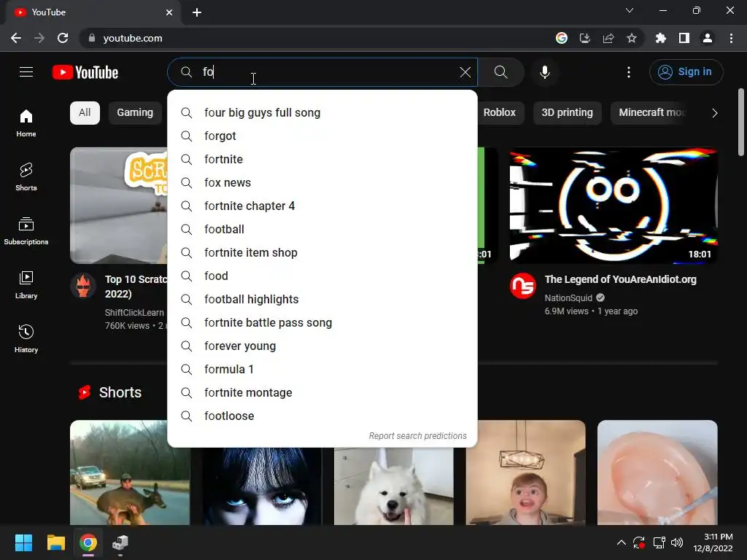The image size is (747, 560).
Task: Open the dark-haired girl's eyes Shorts thumbnail
Action: (262, 486)
